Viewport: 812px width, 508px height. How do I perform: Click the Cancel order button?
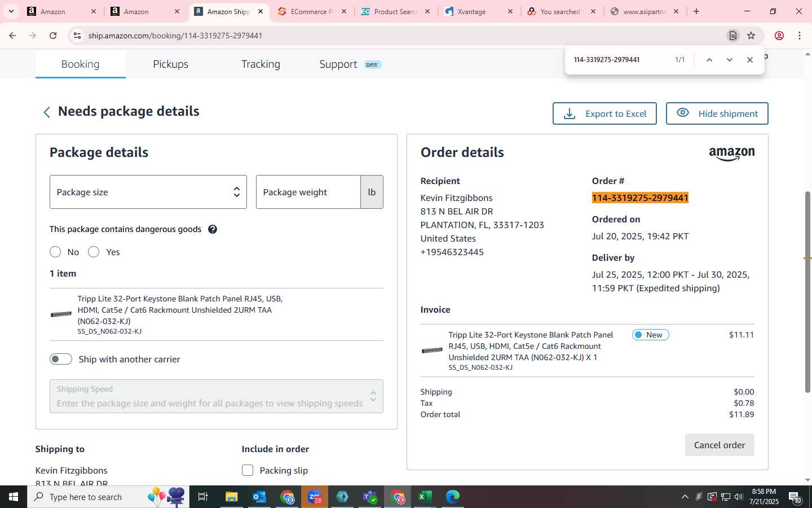point(720,445)
